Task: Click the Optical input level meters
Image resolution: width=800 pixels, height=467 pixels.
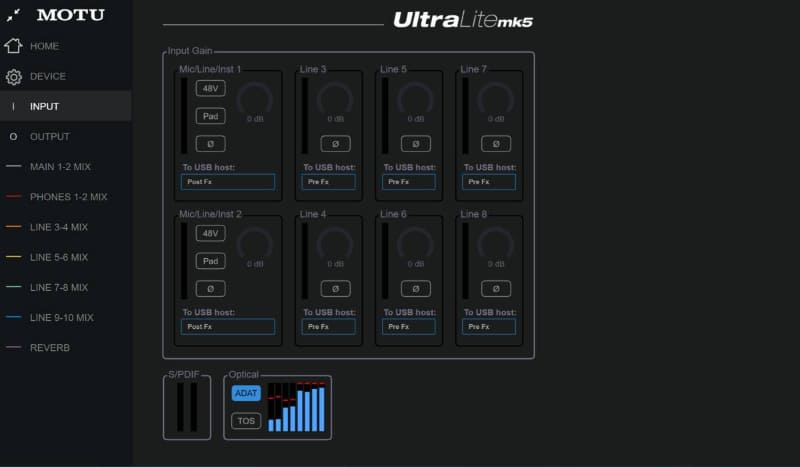Action: 296,407
